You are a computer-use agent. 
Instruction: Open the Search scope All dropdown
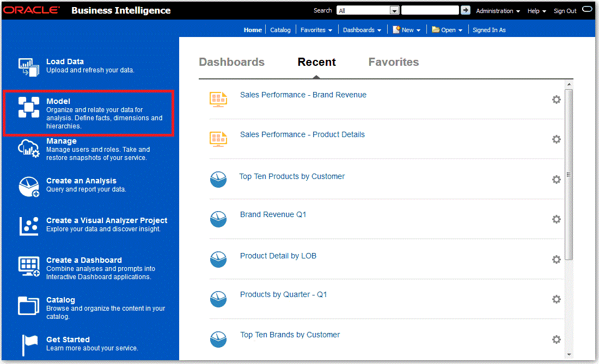pos(368,11)
